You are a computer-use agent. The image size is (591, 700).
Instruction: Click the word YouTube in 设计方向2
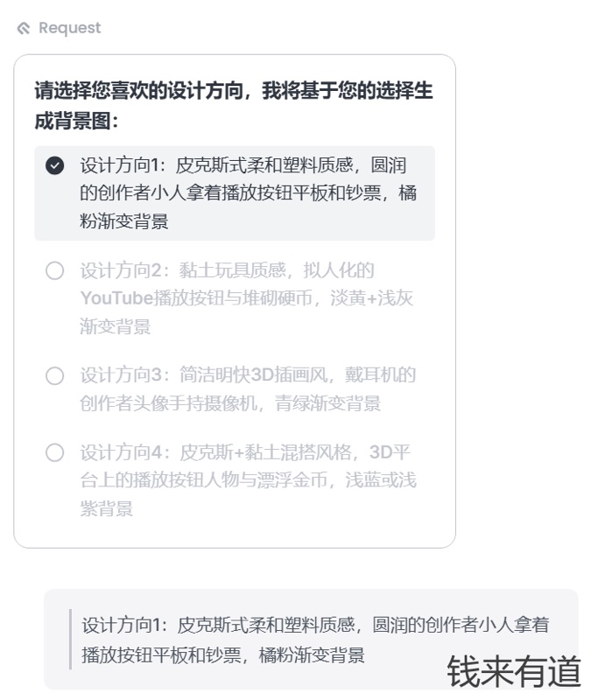click(x=110, y=297)
